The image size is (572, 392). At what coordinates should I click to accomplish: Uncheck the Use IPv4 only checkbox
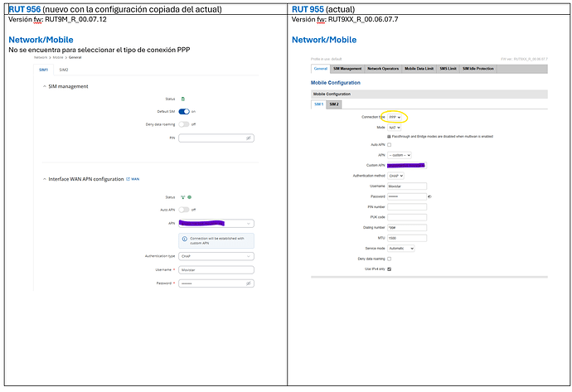click(390, 269)
